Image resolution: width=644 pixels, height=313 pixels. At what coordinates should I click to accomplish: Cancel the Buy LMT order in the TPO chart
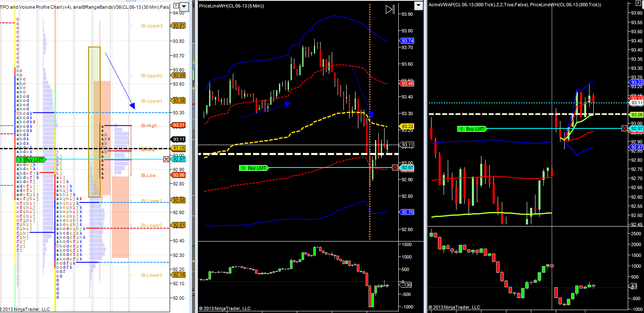click(x=166, y=159)
